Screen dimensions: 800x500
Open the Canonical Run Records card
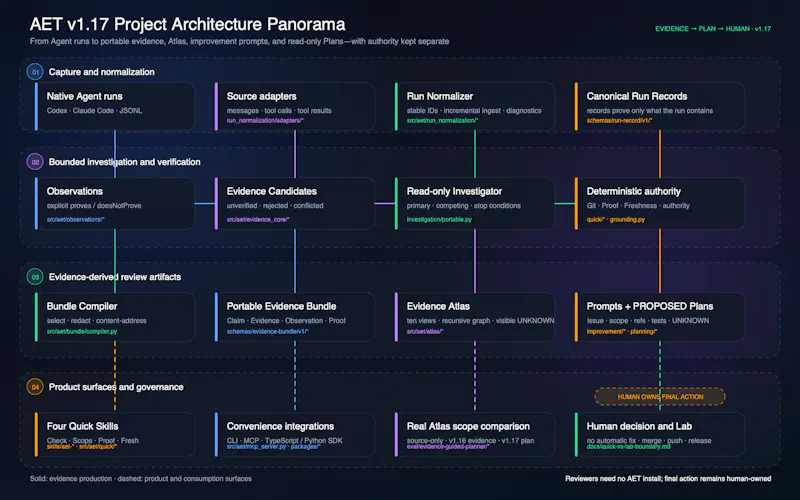point(660,107)
